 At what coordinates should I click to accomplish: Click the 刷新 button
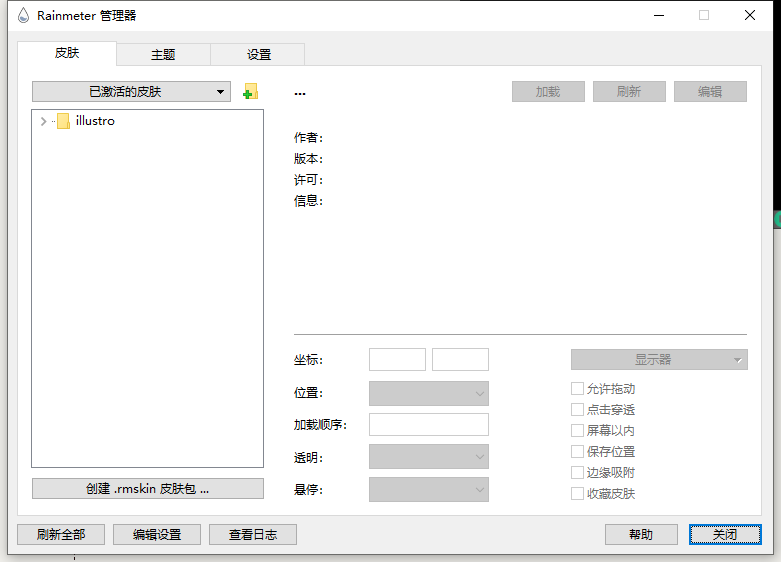click(x=629, y=92)
